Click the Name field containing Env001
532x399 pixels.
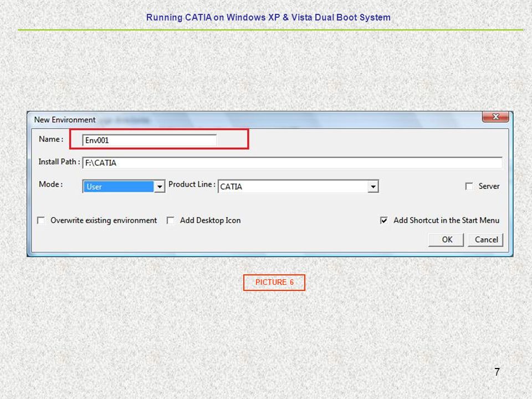pos(149,140)
